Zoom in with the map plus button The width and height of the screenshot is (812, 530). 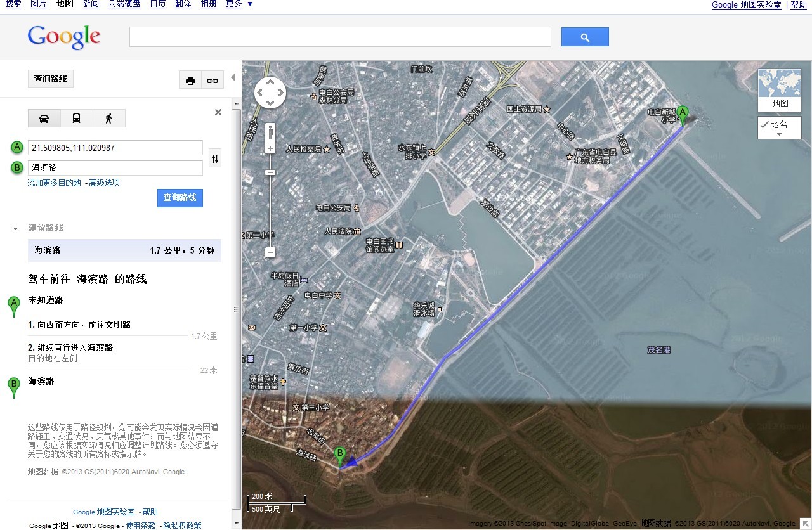(270, 148)
